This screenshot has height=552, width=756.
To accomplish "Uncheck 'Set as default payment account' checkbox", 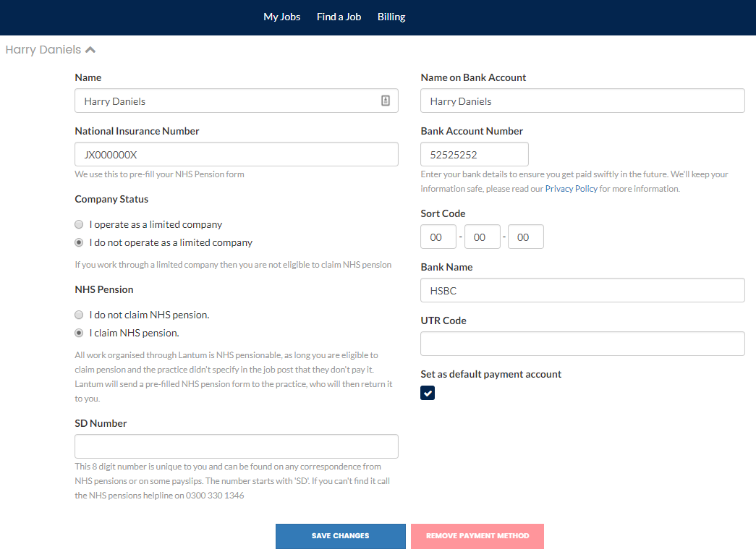I will (428, 393).
